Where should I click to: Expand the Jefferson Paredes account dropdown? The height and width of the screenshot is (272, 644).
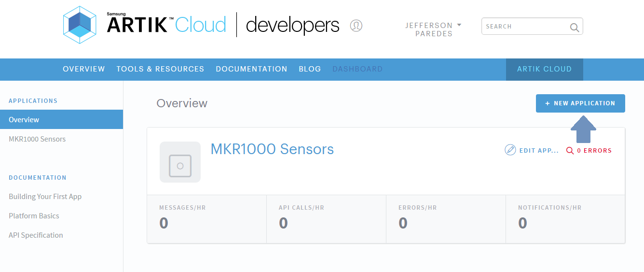(x=433, y=29)
